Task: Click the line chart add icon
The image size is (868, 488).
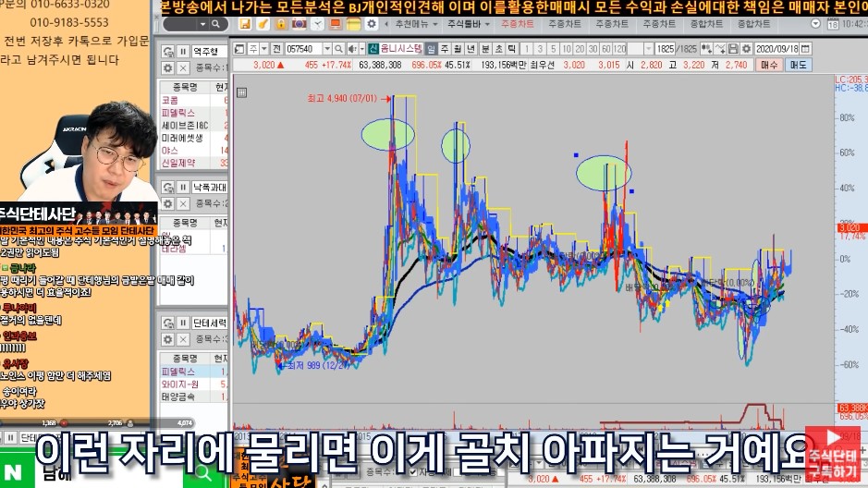Action: 720,49
